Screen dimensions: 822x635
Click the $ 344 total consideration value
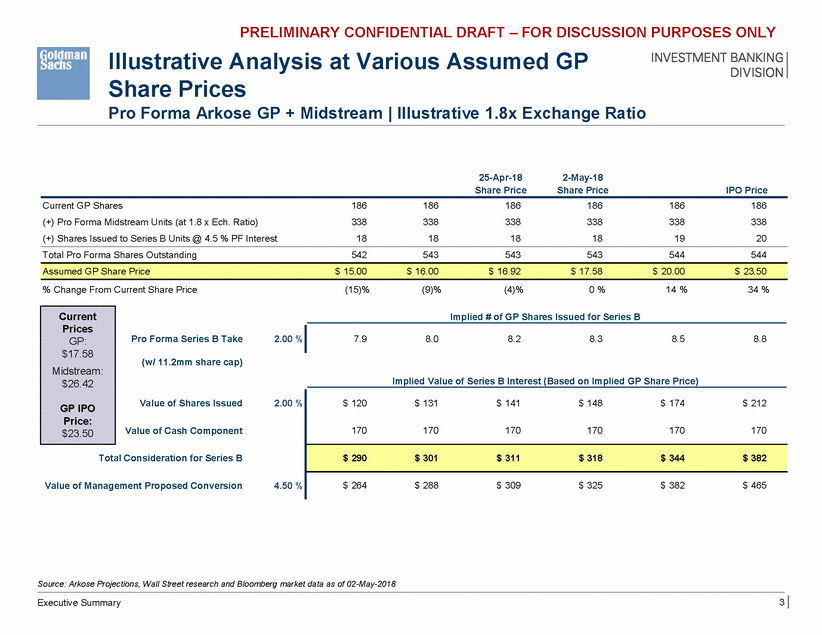pyautogui.click(x=673, y=458)
